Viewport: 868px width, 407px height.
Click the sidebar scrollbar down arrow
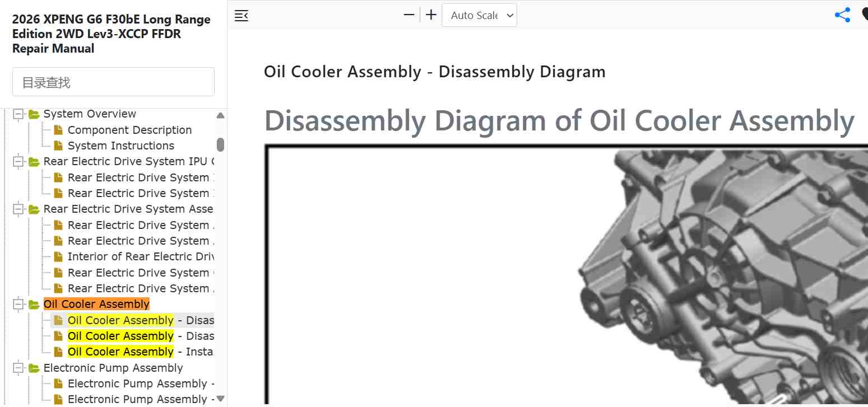tap(220, 399)
